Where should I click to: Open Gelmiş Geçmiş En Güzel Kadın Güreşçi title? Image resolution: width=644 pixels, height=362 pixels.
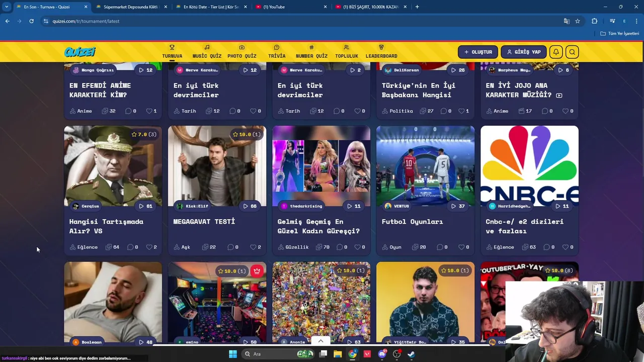(318, 226)
